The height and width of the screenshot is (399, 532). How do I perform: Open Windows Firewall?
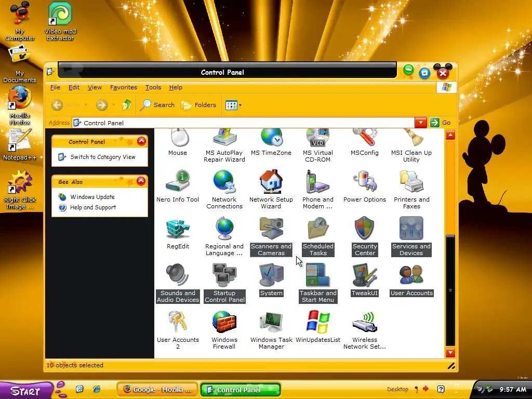224,330
